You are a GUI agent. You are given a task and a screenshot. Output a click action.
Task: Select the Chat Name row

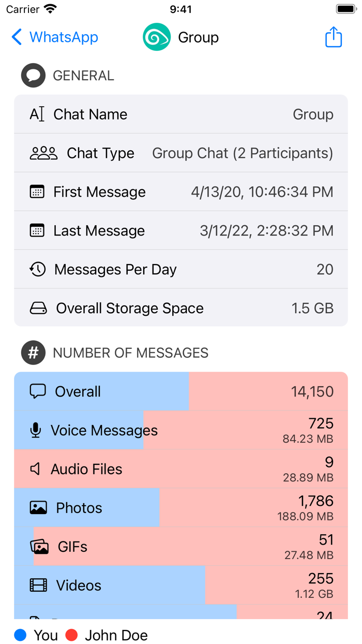coord(181,114)
